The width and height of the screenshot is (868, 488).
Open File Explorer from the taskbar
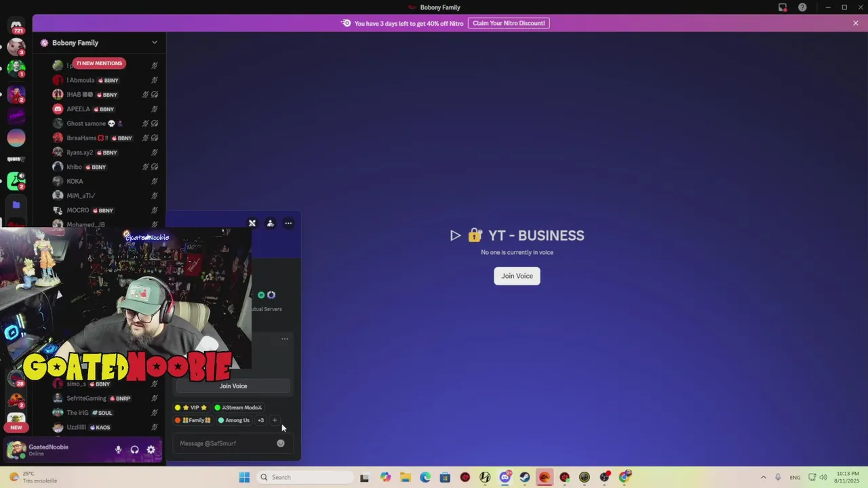(405, 477)
